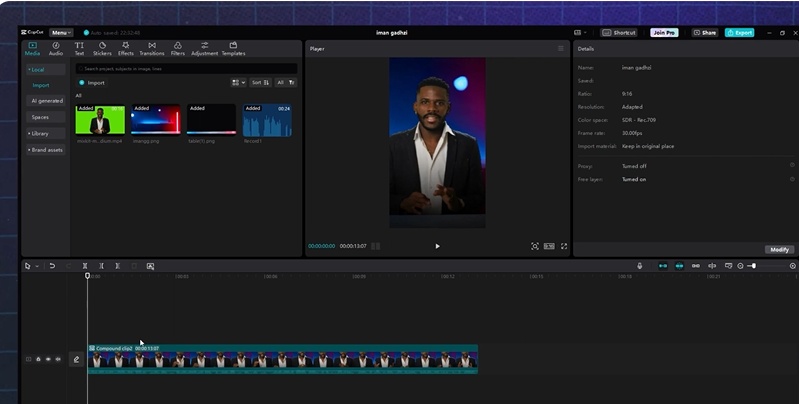Viewport: 799px width, 404px height.
Task: Click the timeline caption/cover icon
Action: tap(728, 266)
